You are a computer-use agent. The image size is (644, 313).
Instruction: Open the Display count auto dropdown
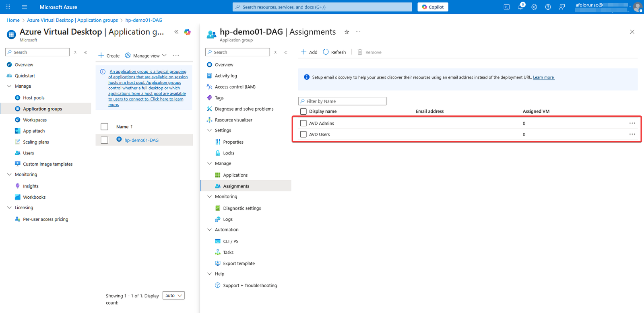(x=173, y=296)
